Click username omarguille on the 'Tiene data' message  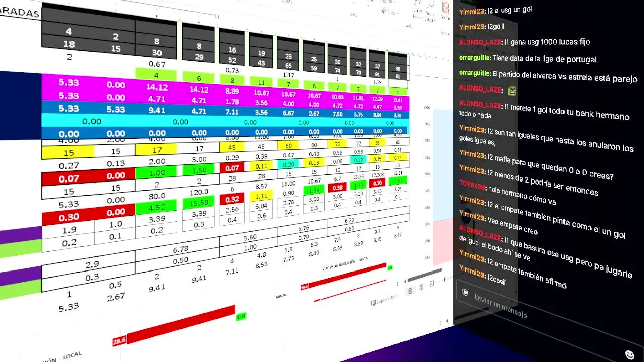tap(474, 58)
